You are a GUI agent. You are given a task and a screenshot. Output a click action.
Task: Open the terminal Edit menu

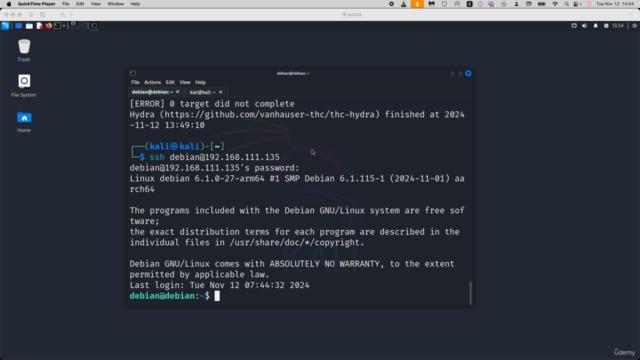[170, 82]
